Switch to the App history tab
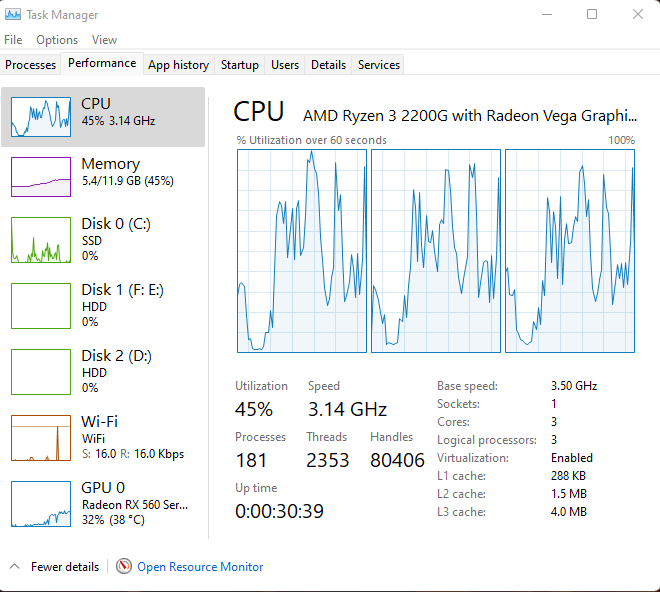 178,65
